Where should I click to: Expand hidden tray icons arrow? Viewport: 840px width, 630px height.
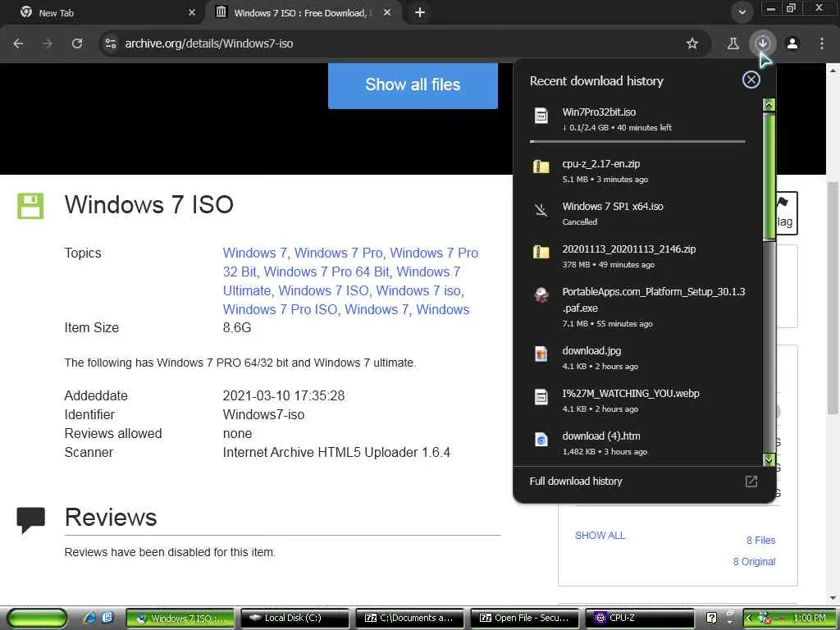[x=750, y=618]
